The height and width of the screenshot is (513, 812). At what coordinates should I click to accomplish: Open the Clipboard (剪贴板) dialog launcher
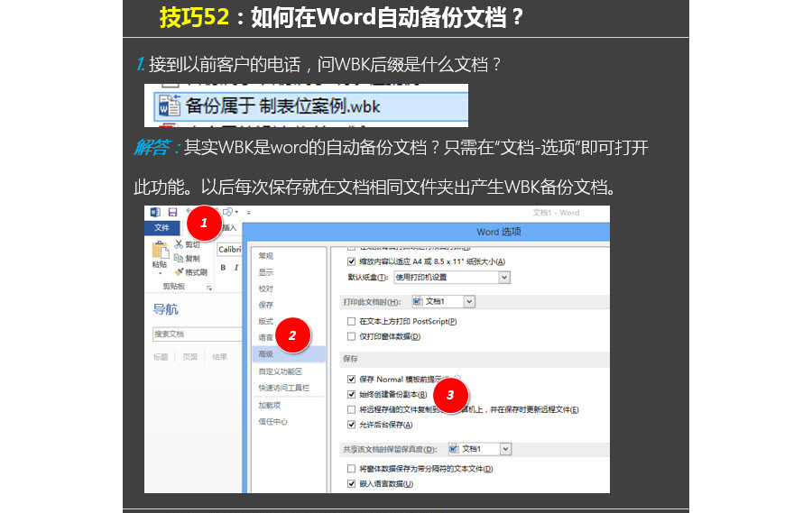click(209, 288)
